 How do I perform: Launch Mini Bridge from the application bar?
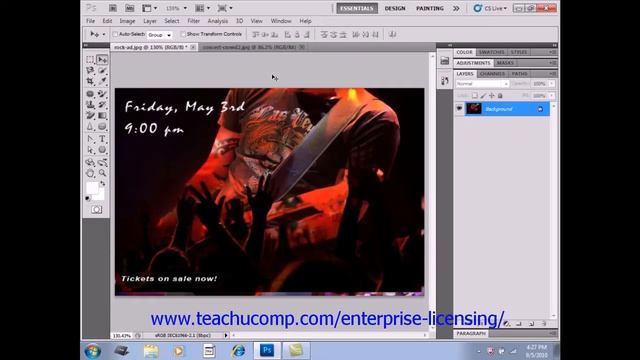point(129,8)
